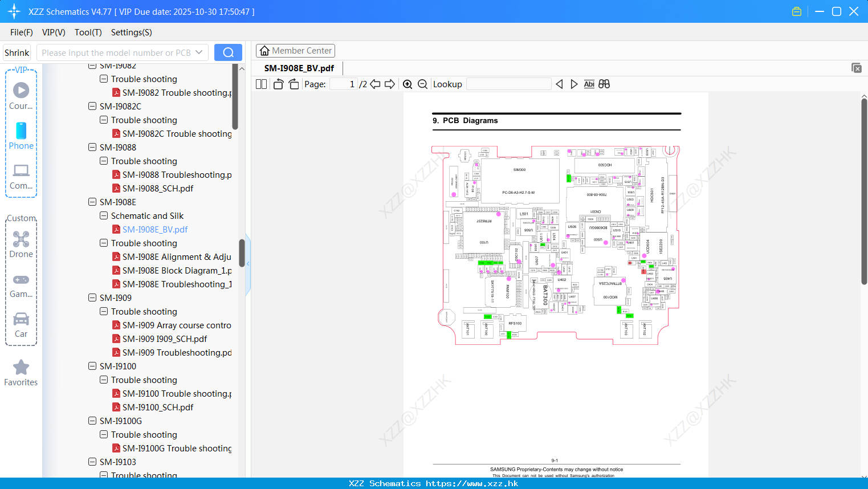Image resolution: width=868 pixels, height=489 pixels.
Task: Open SM-I9100G Trouble shooting PDF
Action: point(172,449)
